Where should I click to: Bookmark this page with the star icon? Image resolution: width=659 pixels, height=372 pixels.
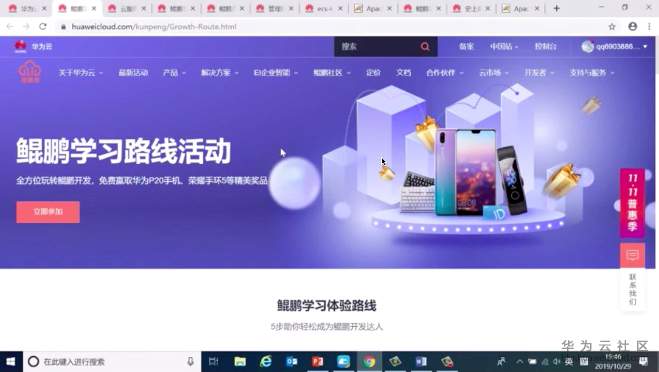(612, 26)
